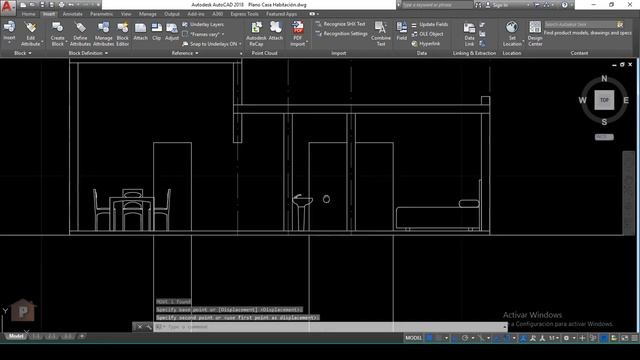Open the Edit Attribute tool
Image resolution: width=640 pixels, height=360 pixels.
pos(31,33)
